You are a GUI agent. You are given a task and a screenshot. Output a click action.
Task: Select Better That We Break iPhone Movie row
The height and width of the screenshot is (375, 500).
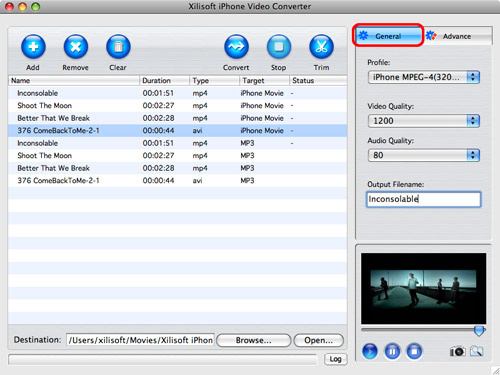[x=178, y=118]
